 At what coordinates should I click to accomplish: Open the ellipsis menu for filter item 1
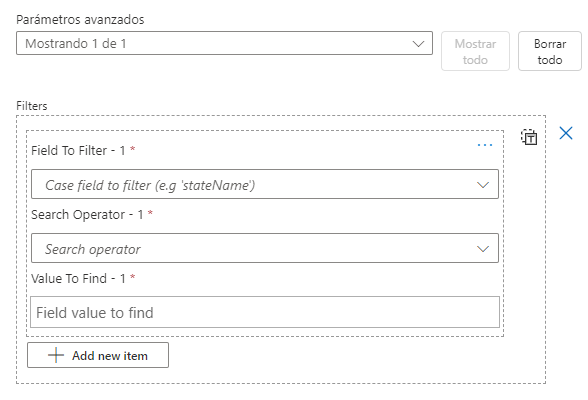pos(485,145)
